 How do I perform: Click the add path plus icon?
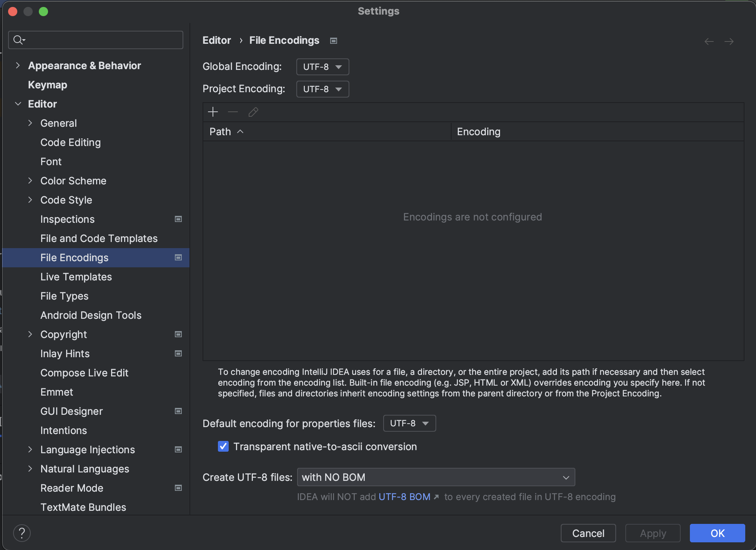click(213, 112)
